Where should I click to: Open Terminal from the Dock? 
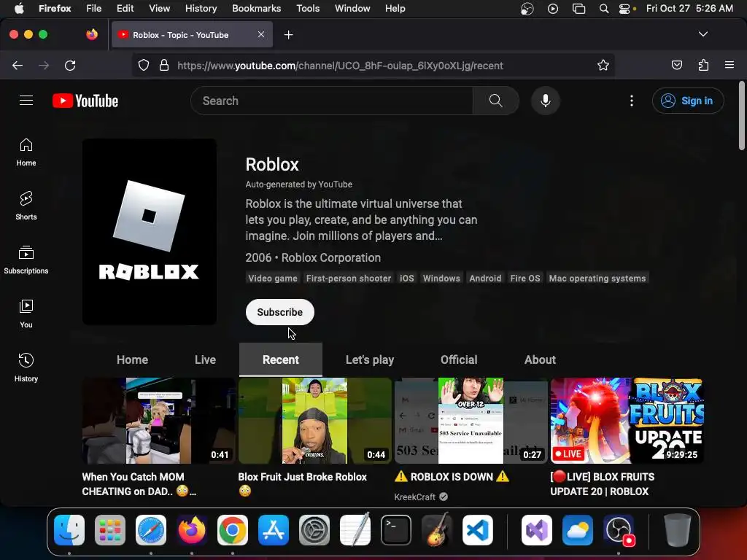tap(396, 530)
